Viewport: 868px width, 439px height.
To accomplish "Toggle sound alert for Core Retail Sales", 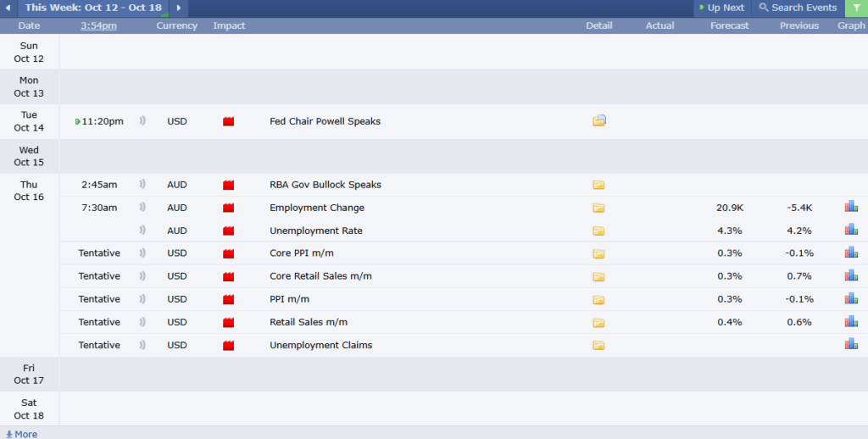I will click(x=142, y=276).
